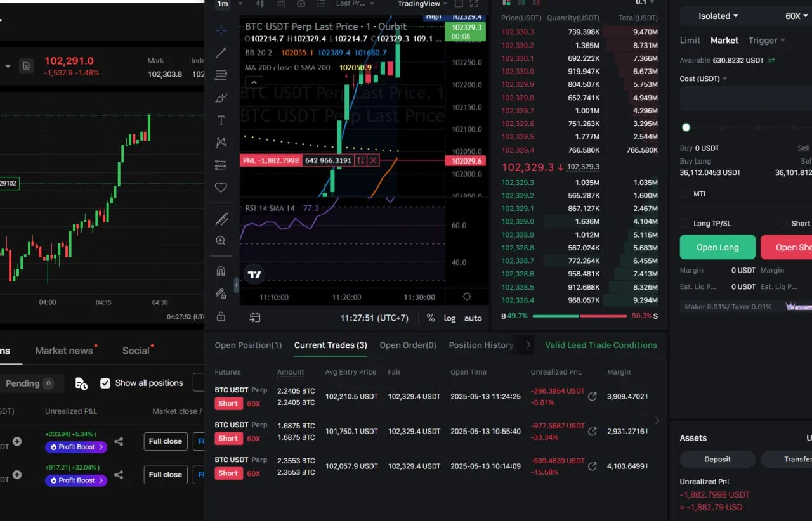Open chart settings gear below price scale
Viewport: 812px width, 521px height.
pos(467,297)
